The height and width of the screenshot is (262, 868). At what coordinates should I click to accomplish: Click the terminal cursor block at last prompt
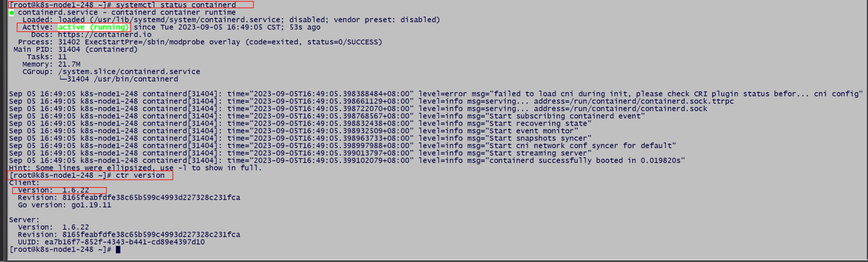(118, 250)
